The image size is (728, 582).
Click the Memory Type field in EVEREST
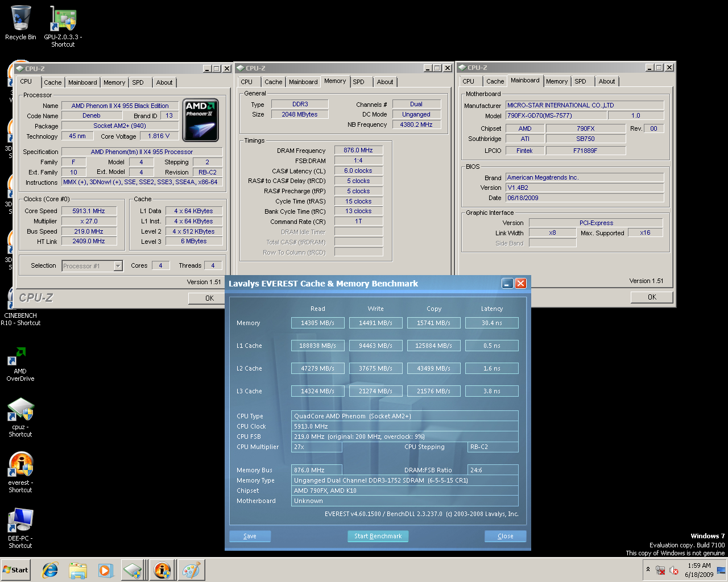pos(405,480)
